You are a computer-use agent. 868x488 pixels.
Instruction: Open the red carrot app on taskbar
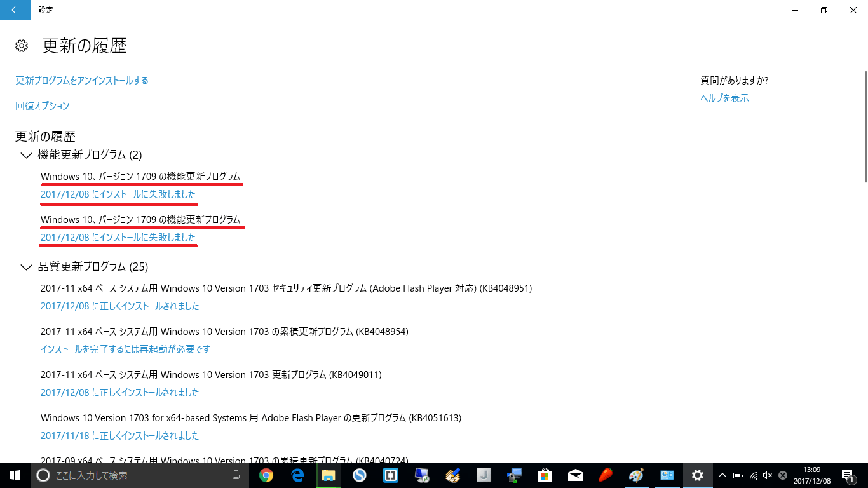[606, 475]
